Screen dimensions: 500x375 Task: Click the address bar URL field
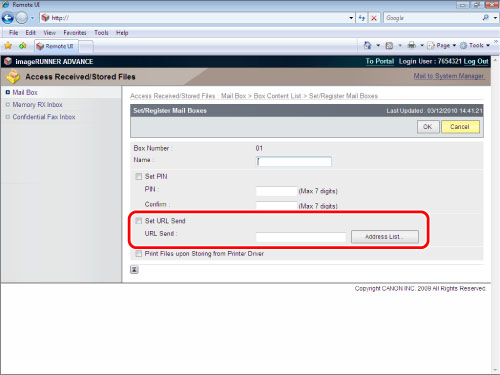(x=194, y=18)
